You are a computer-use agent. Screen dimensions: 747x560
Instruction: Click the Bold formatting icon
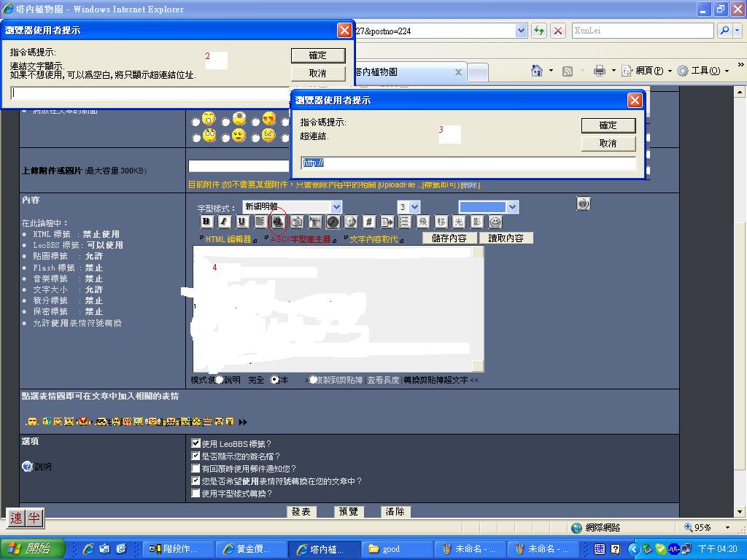(206, 222)
